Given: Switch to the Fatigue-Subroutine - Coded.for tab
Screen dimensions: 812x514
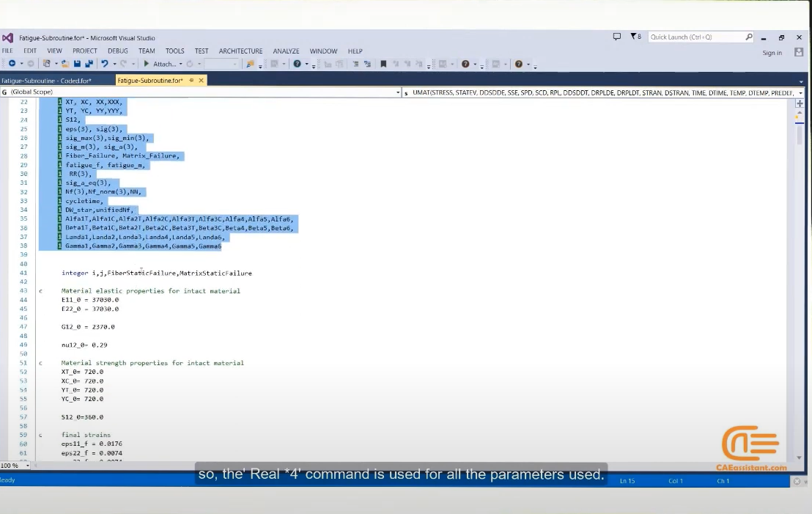Looking at the screenshot, I should click(46, 81).
